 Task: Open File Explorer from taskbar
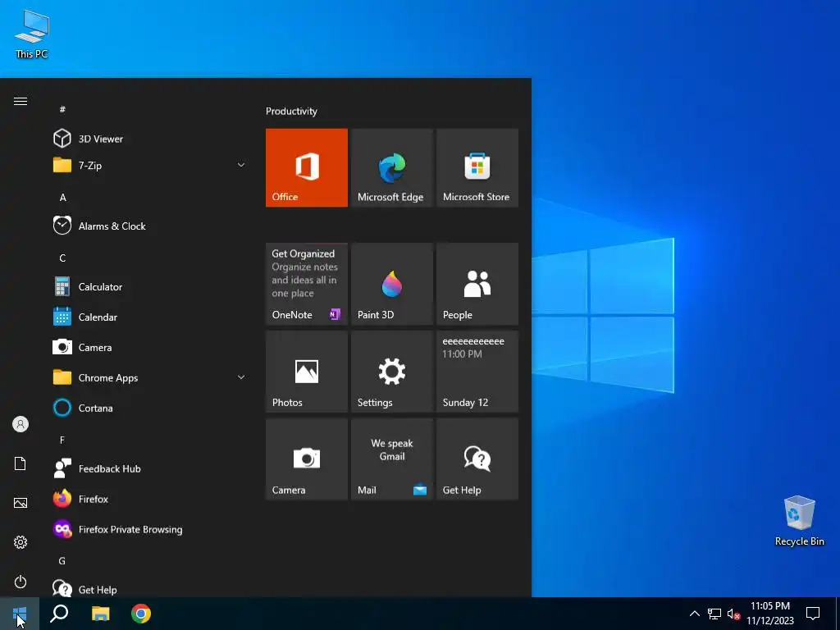100,614
